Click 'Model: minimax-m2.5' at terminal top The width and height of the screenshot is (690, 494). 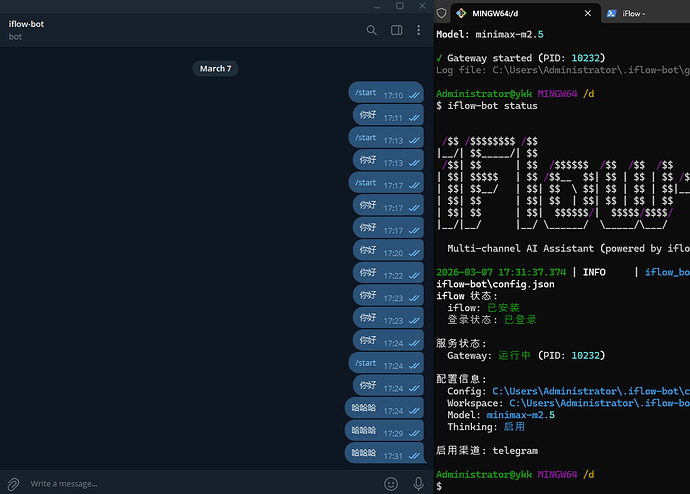pos(490,34)
